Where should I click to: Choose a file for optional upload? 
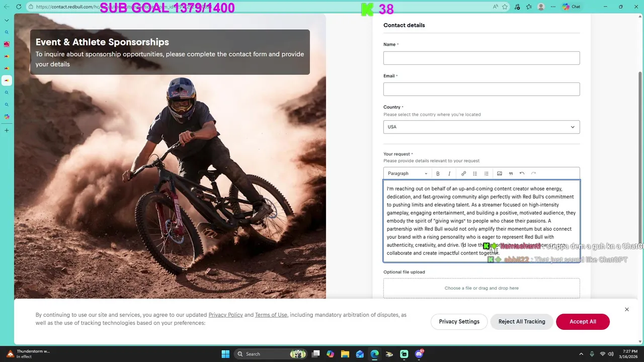pyautogui.click(x=481, y=288)
